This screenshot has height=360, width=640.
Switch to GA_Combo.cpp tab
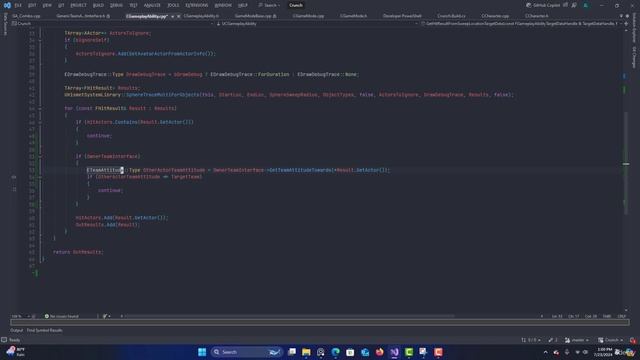pyautogui.click(x=27, y=16)
